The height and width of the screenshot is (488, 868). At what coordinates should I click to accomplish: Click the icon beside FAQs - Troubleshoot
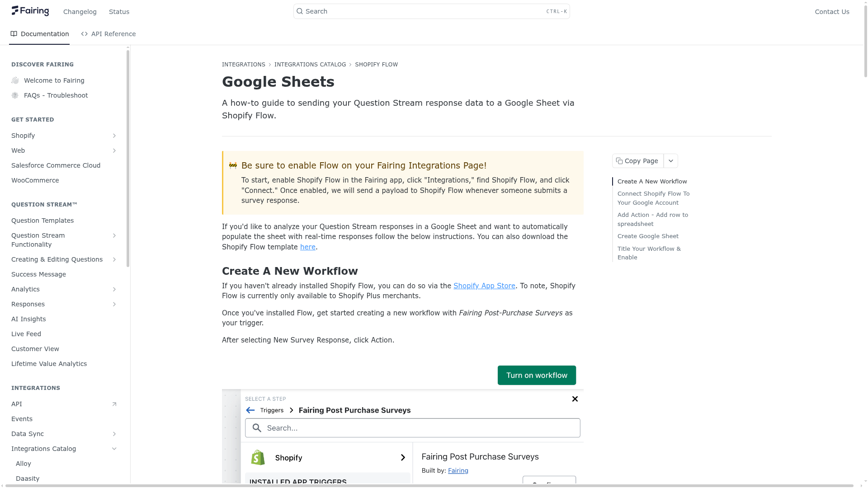tap(15, 95)
